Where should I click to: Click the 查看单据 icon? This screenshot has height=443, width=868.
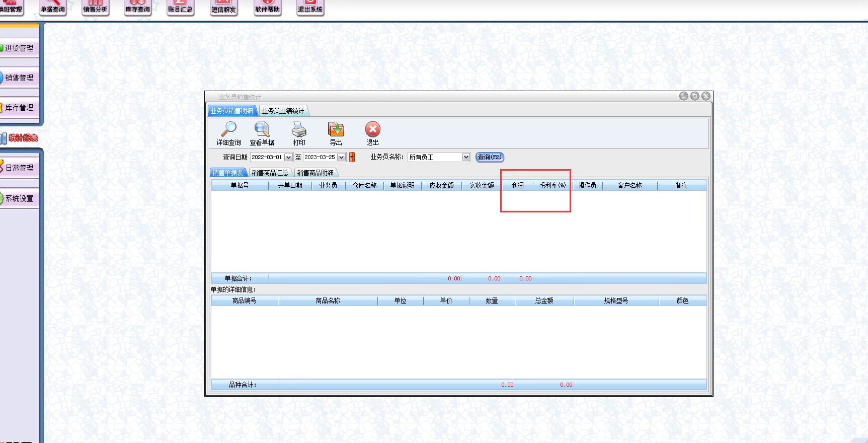coord(262,130)
